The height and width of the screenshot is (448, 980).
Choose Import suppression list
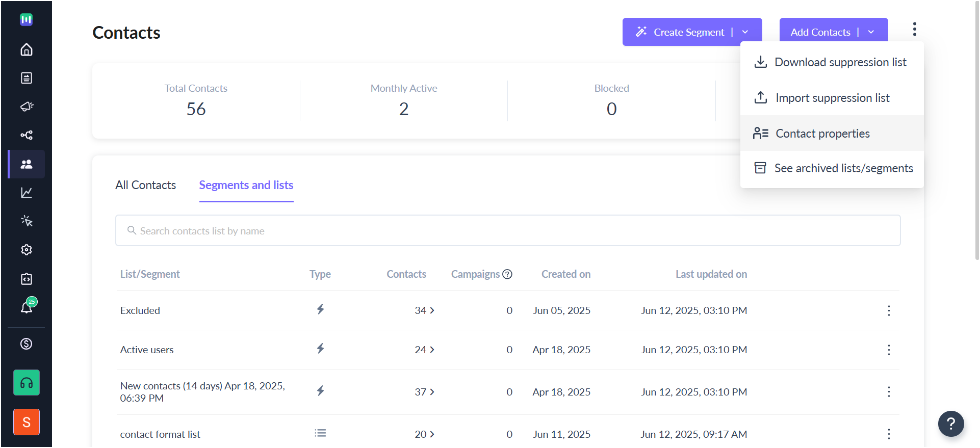click(832, 98)
